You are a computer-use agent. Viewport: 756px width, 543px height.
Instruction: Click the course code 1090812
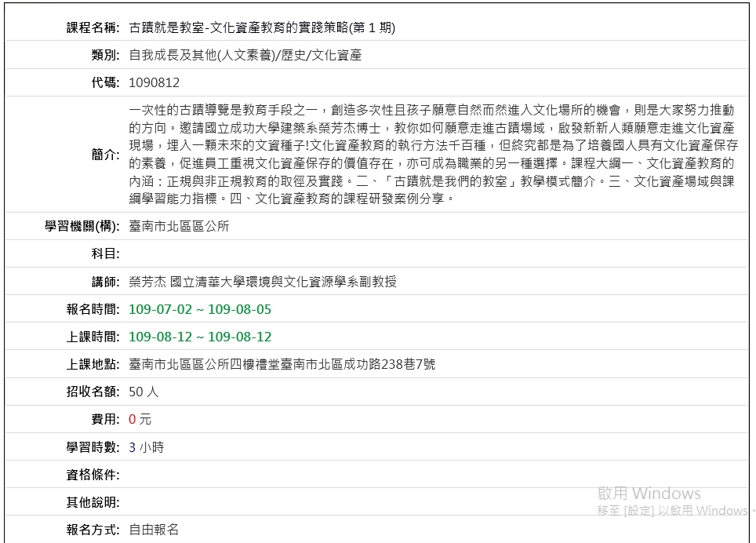154,83
